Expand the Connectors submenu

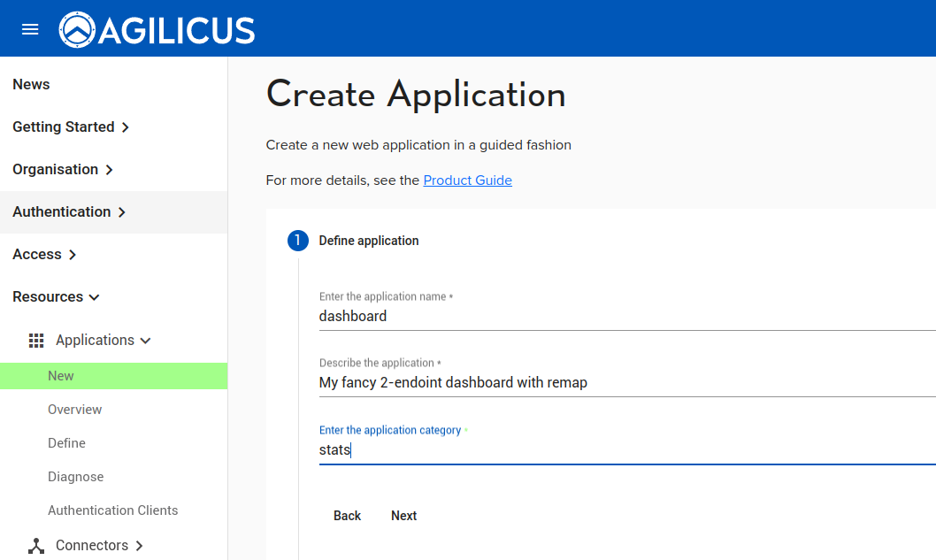point(139,546)
